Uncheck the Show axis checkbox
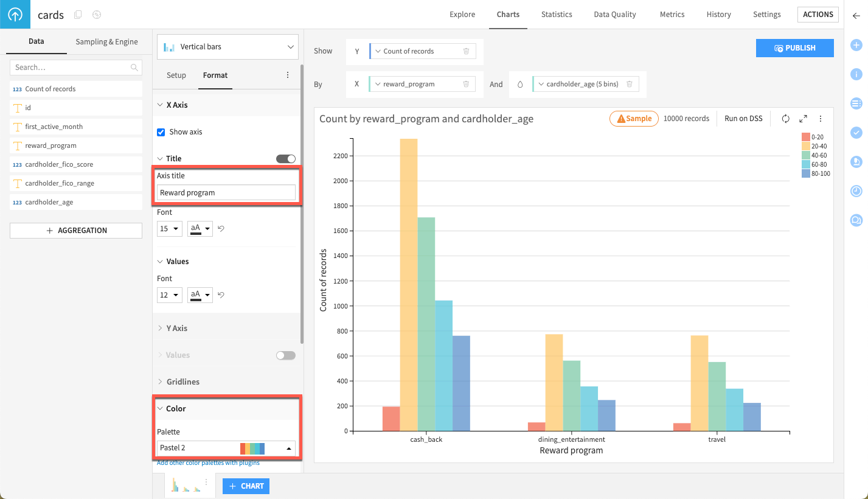 click(x=161, y=131)
